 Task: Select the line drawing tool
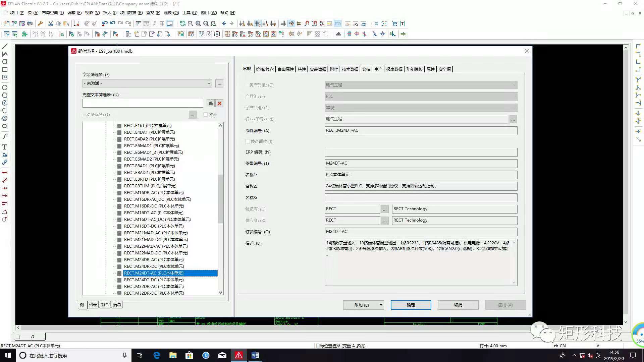[x=5, y=46]
